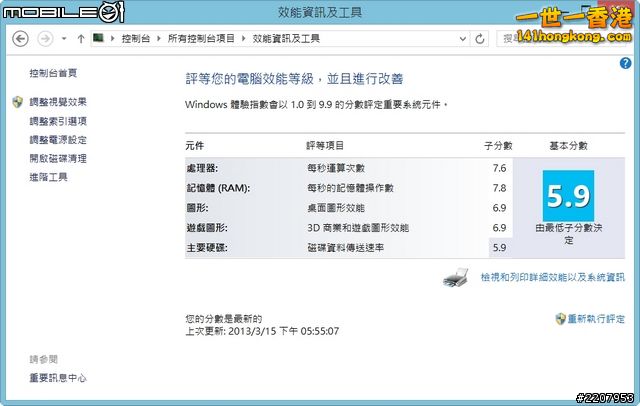Expand the address bar history dropdown
The width and height of the screenshot is (640, 406).
coord(461,39)
